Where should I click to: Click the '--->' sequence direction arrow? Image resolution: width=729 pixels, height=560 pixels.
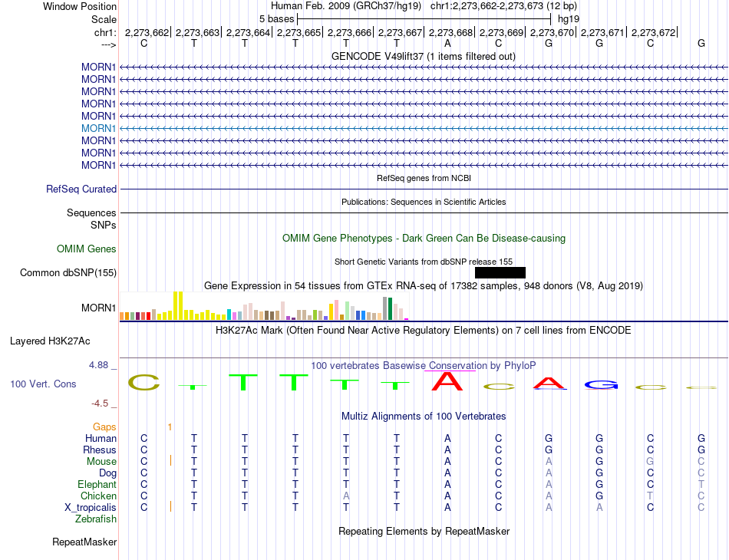(x=109, y=44)
